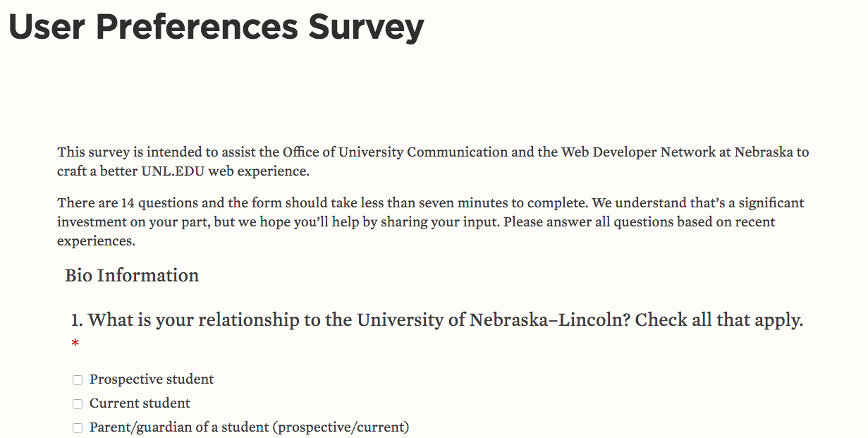Click the Bio Information section heading

pos(132,275)
